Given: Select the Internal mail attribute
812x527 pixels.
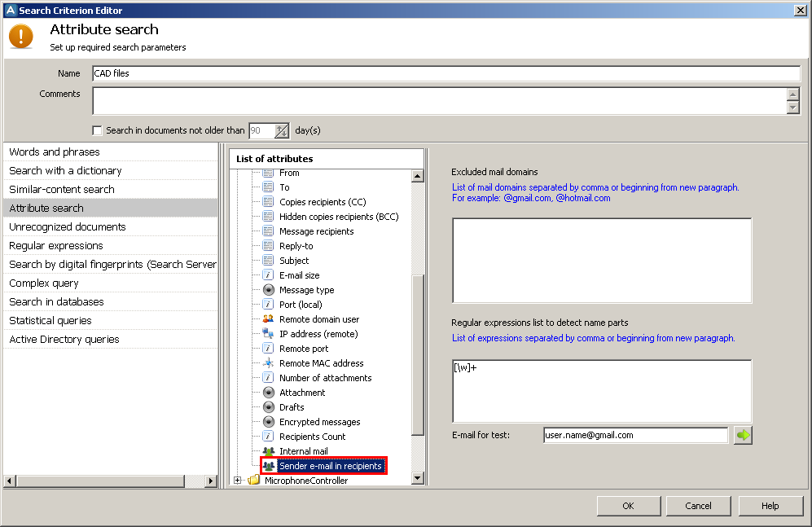Looking at the screenshot, I should pos(304,451).
